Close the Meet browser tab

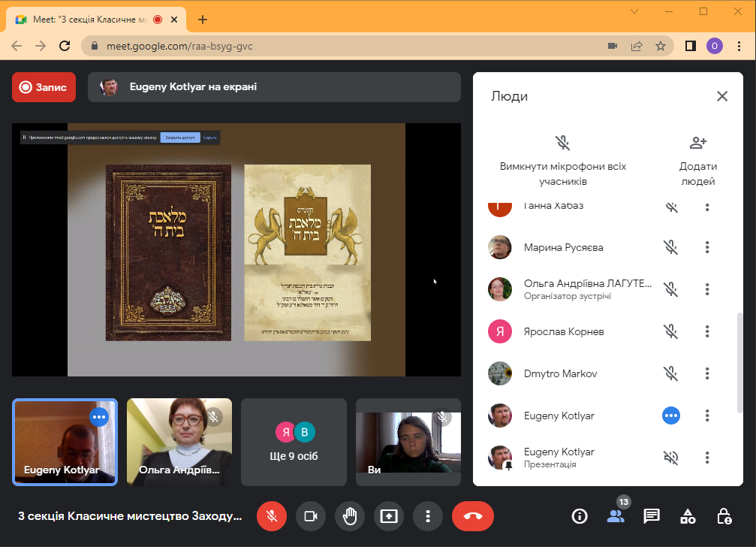tap(174, 20)
